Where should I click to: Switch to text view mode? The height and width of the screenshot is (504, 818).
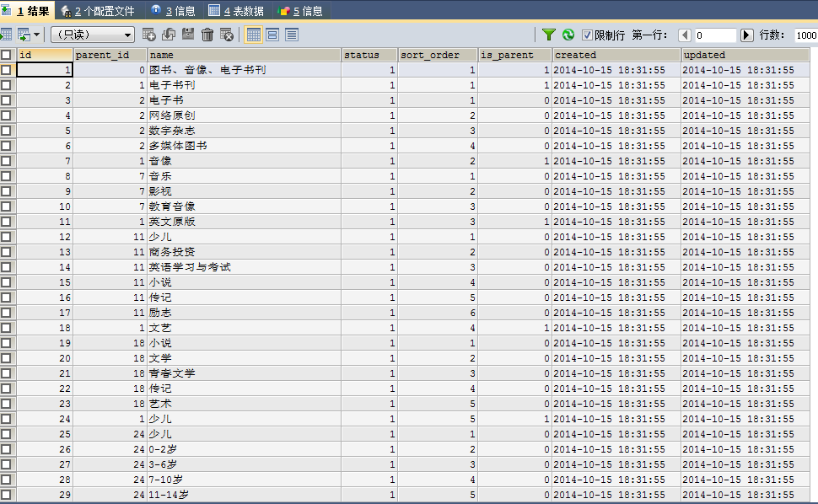click(x=292, y=35)
